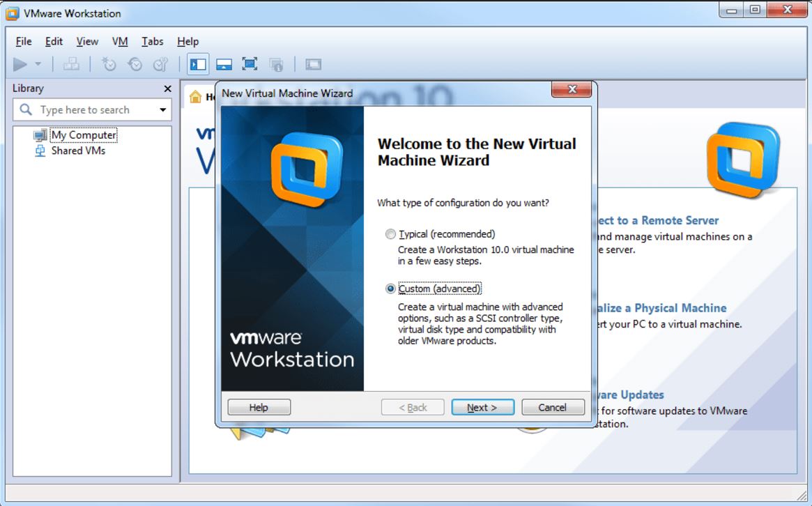Click inside the Library search field
This screenshot has width=812, height=506.
(91, 109)
